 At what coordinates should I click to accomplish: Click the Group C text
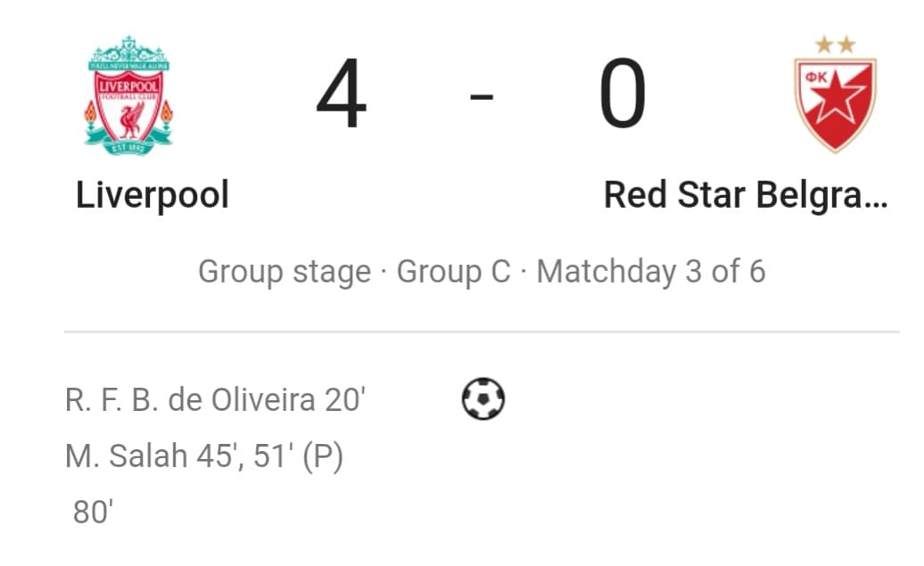click(453, 272)
